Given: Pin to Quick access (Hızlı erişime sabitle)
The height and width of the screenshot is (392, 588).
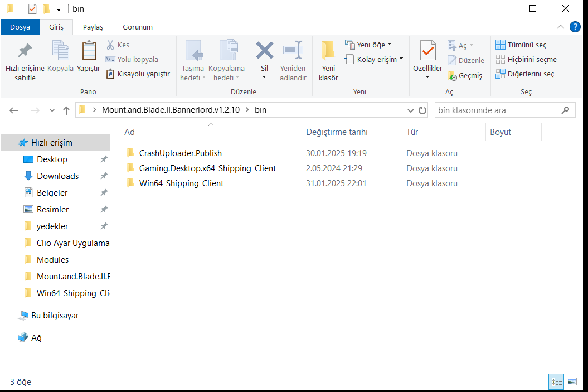Looking at the screenshot, I should tap(25, 61).
